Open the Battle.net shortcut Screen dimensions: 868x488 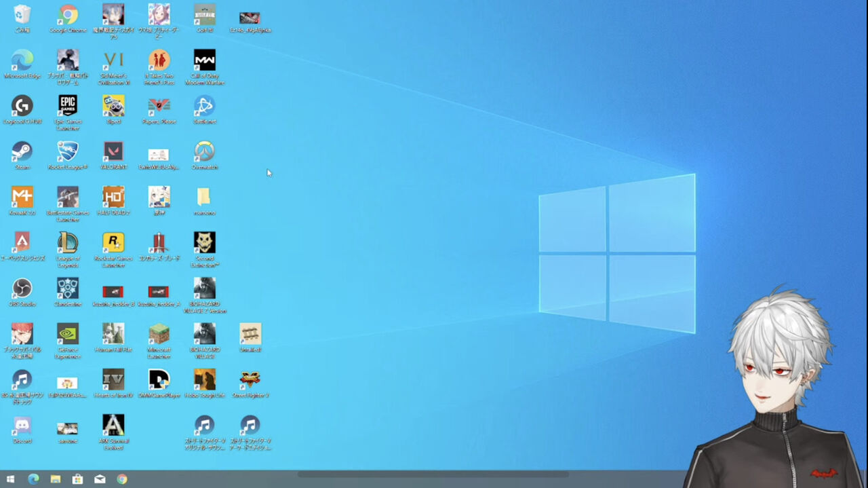(205, 106)
